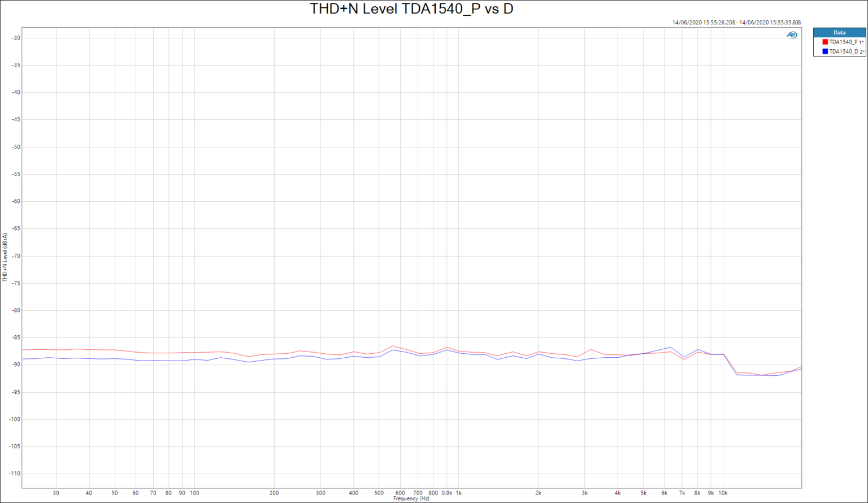The width and height of the screenshot is (868, 503).
Task: Click the chart title THD+N Level TDA1540_P vs D
Action: 412,8
